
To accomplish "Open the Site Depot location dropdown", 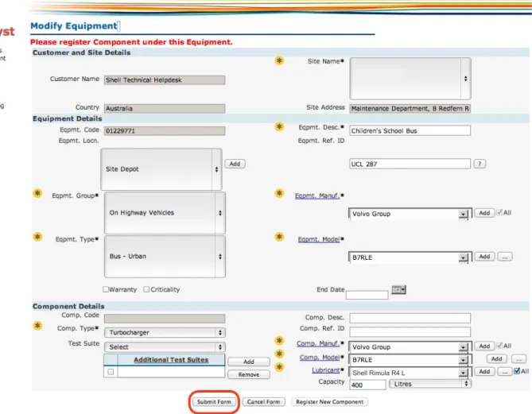I will tap(161, 169).
